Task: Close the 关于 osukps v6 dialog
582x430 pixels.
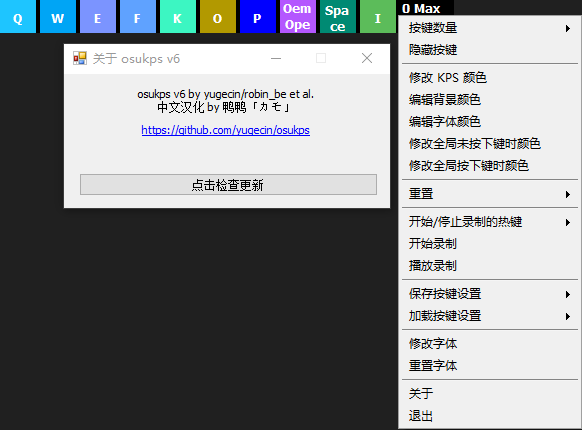Action: pos(367,58)
